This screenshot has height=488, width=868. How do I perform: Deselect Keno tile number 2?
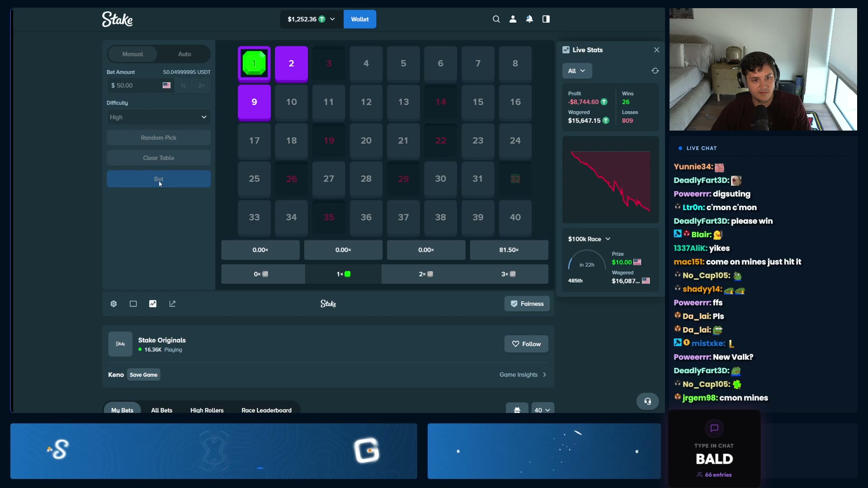point(292,64)
